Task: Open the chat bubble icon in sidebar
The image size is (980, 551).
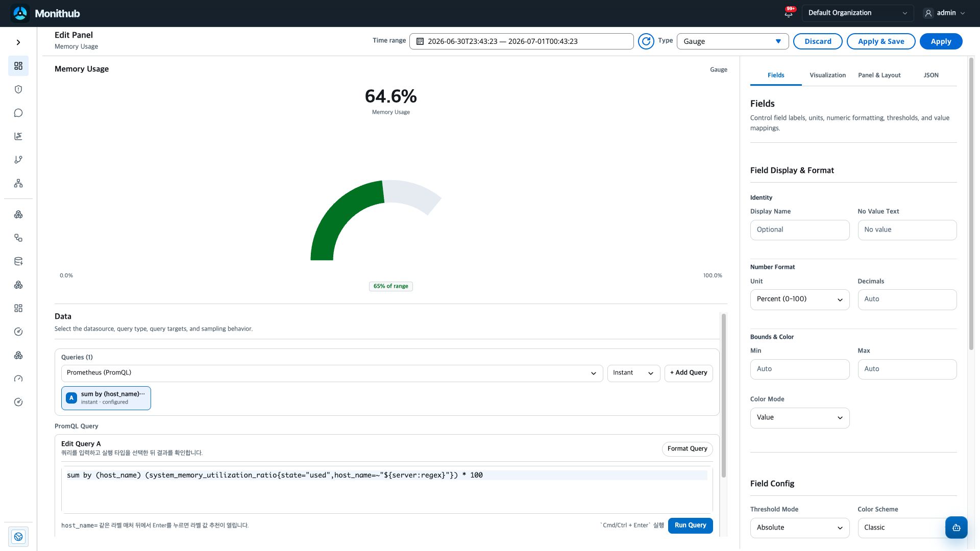Action: pos(18,113)
